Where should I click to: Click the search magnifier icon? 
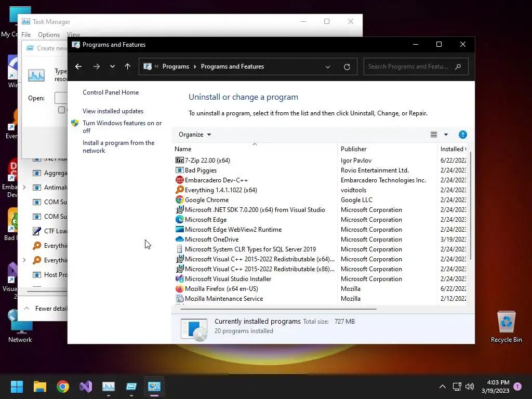(x=458, y=66)
